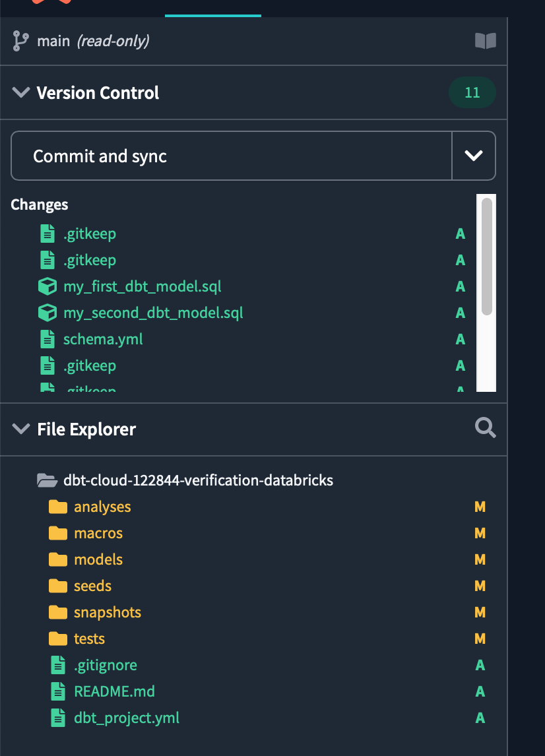Click the my_first_dbt_model.sql cube icon
Screen dimensions: 545x756
(48, 286)
